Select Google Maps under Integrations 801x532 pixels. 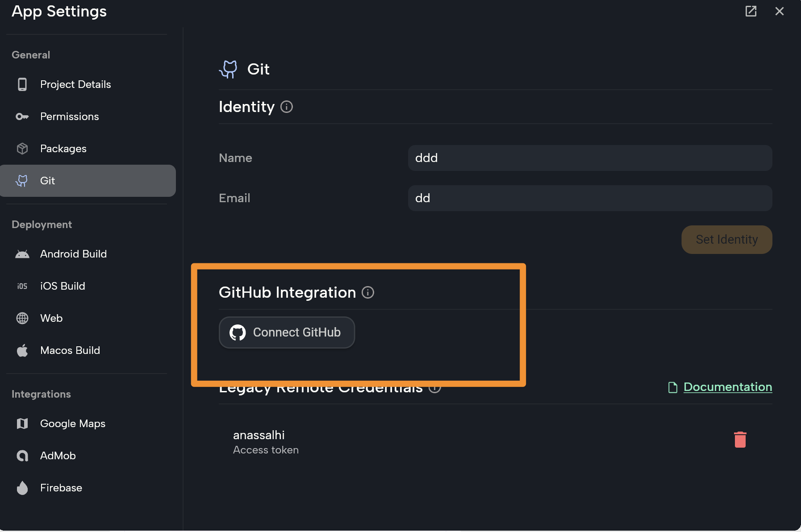pyautogui.click(x=73, y=424)
